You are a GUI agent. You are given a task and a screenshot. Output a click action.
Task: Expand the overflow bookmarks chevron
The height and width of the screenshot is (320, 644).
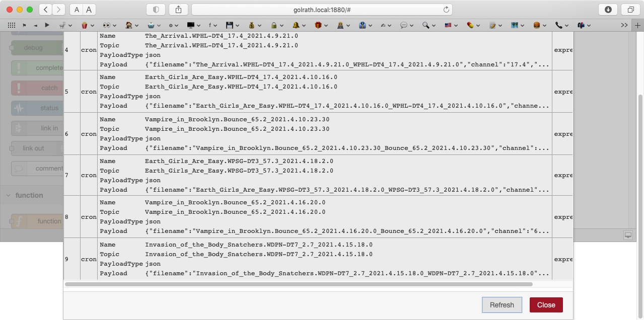pos(624,25)
